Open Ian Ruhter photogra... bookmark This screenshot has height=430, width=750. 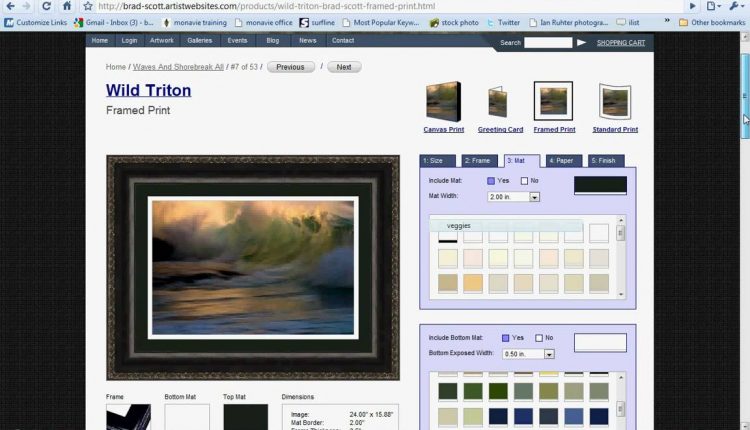point(568,22)
